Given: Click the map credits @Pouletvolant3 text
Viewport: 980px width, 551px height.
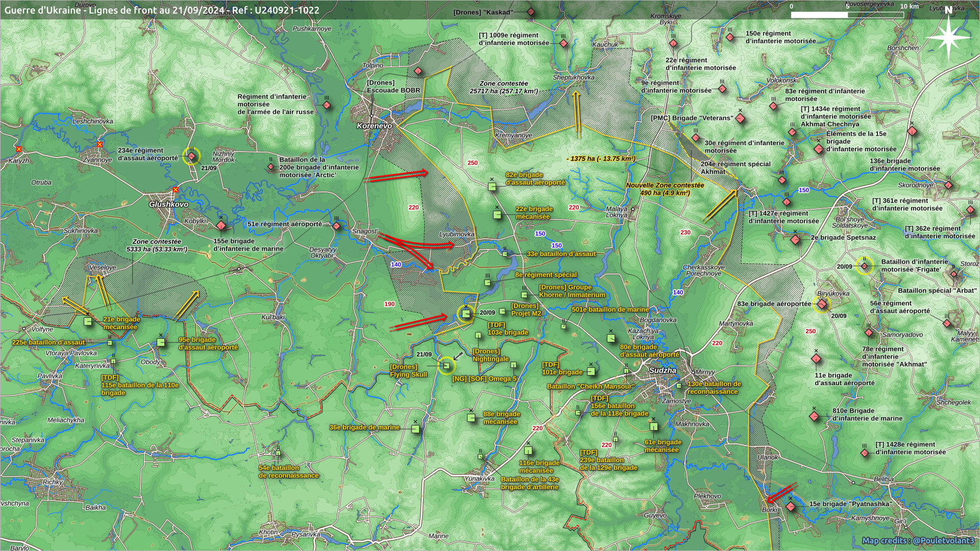Looking at the screenshot, I should point(918,540).
